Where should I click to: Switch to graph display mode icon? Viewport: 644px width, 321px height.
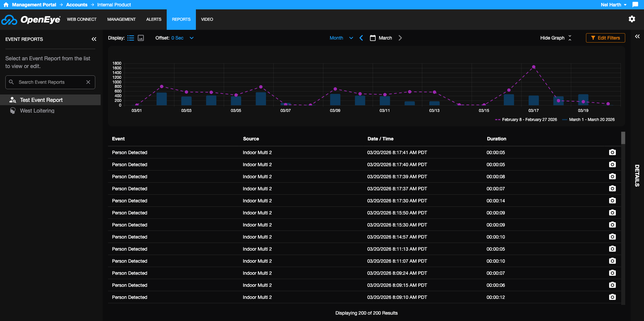click(x=141, y=38)
